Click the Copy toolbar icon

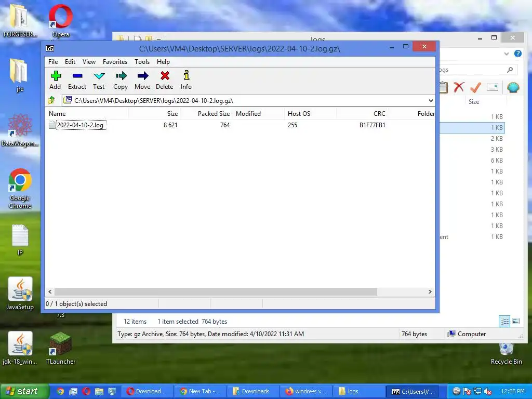(x=121, y=80)
